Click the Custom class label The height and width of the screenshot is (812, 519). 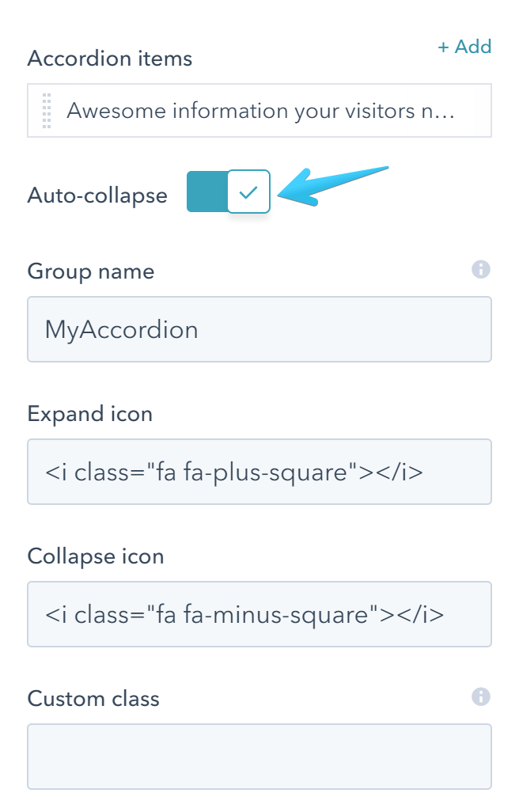[x=93, y=699]
